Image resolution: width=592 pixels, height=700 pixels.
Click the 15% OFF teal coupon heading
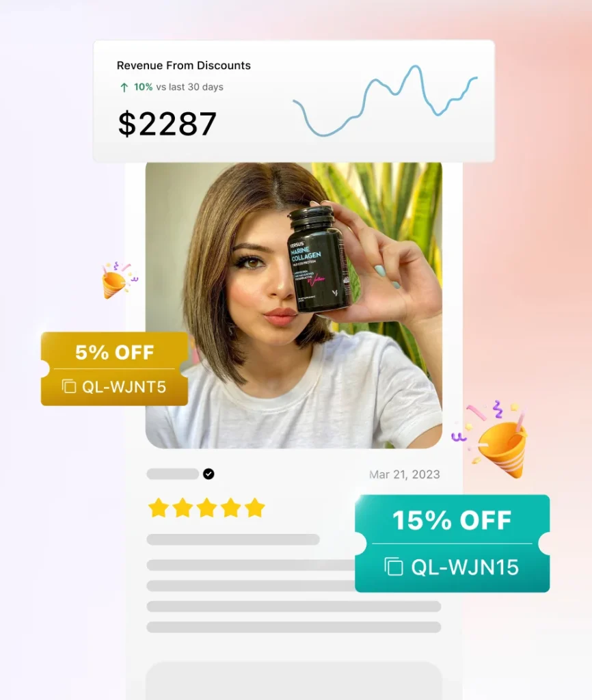click(452, 520)
